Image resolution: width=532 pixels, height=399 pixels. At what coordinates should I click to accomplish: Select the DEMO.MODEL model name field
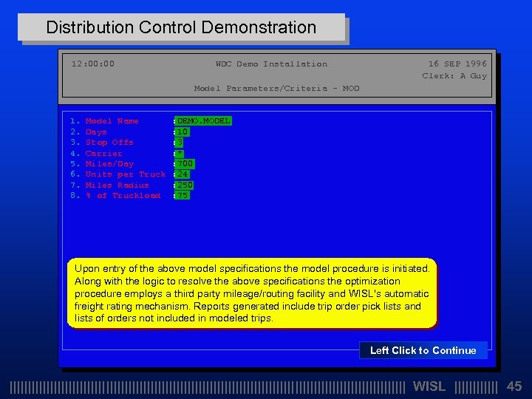point(203,120)
